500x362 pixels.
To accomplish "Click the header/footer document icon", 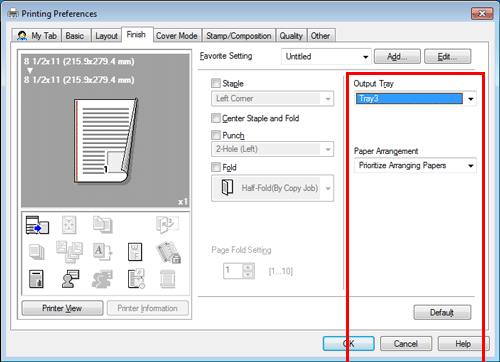I will click(36, 279).
